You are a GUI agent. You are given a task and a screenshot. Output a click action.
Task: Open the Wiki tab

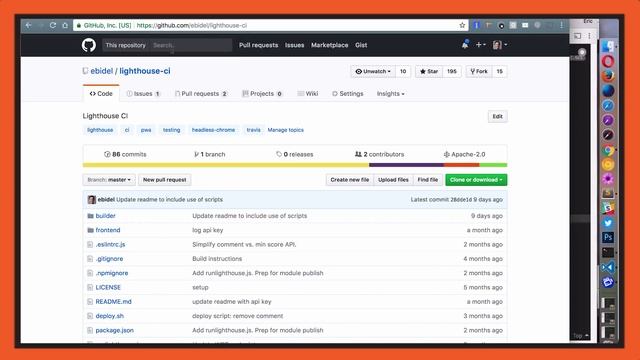[x=308, y=94]
